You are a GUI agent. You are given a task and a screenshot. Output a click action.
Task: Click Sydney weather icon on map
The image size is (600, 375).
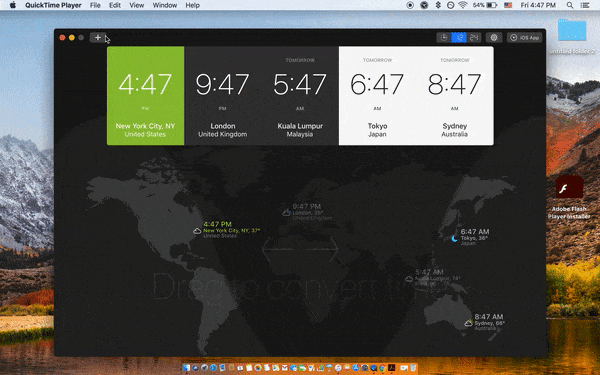469,323
